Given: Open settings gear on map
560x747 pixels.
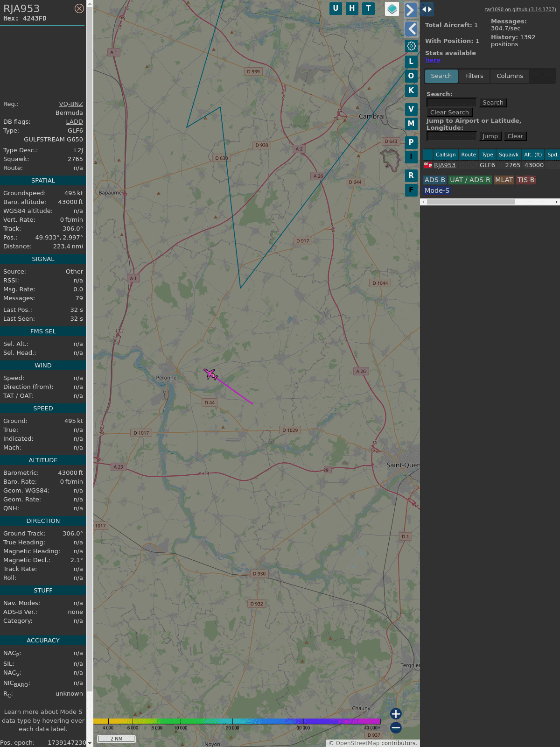Looking at the screenshot, I should coord(411,46).
